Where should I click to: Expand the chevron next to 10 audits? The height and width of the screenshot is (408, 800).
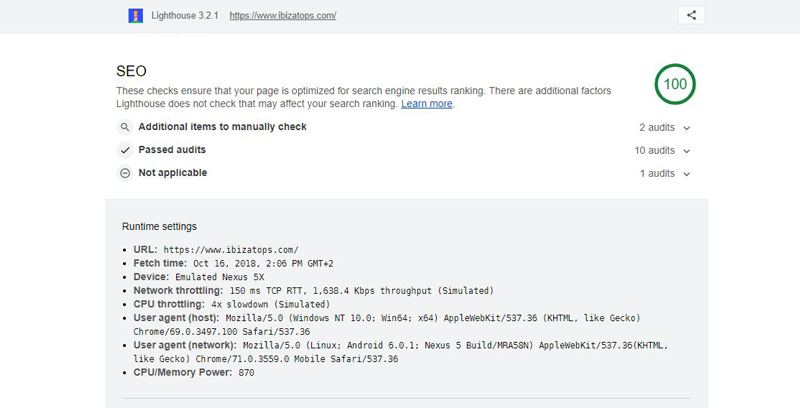pyautogui.click(x=687, y=151)
